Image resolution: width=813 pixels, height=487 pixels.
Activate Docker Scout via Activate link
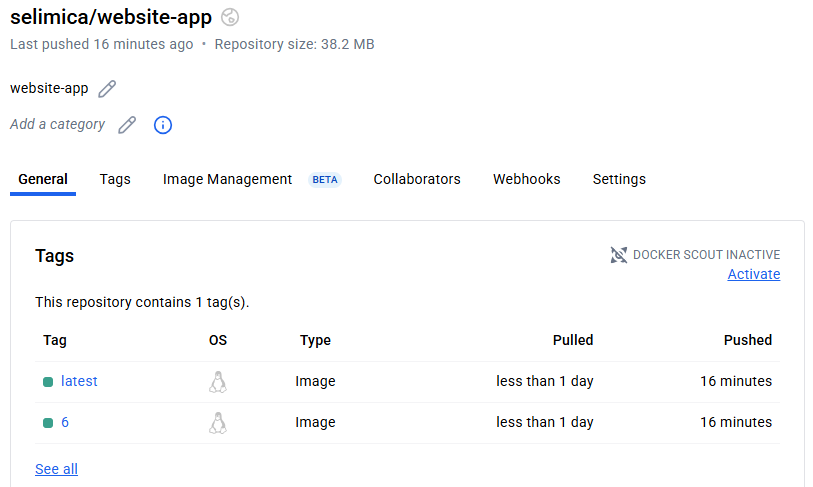(x=753, y=275)
